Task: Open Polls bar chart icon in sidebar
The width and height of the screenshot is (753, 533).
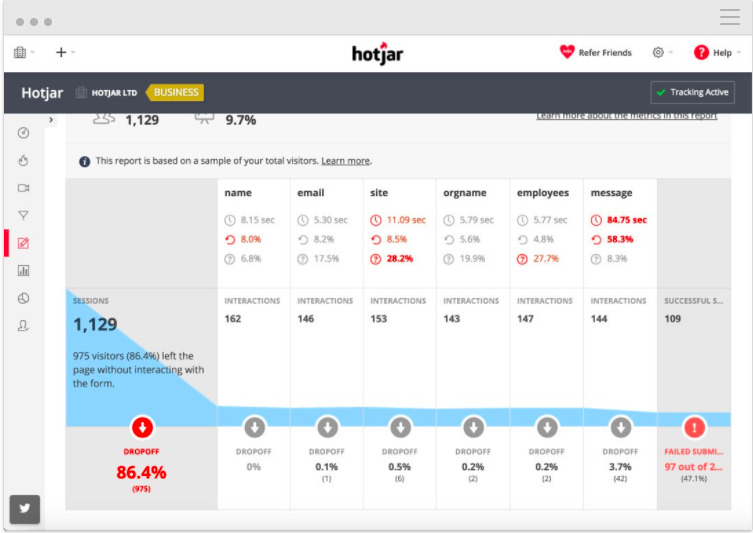Action: pos(23,271)
